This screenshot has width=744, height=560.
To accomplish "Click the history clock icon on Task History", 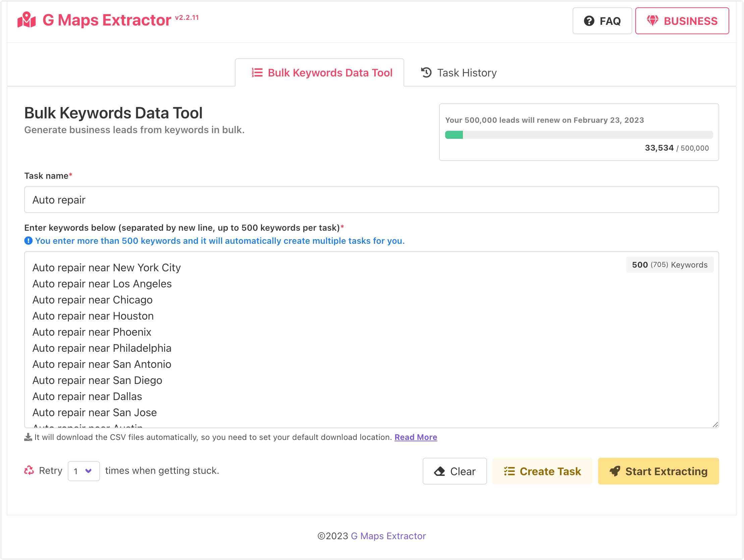I will pos(426,73).
